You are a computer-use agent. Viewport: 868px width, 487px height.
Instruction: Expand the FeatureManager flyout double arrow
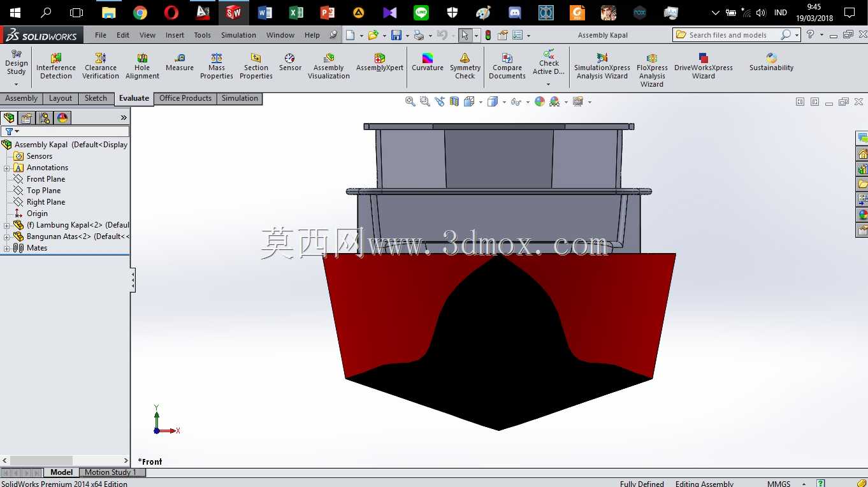(124, 118)
